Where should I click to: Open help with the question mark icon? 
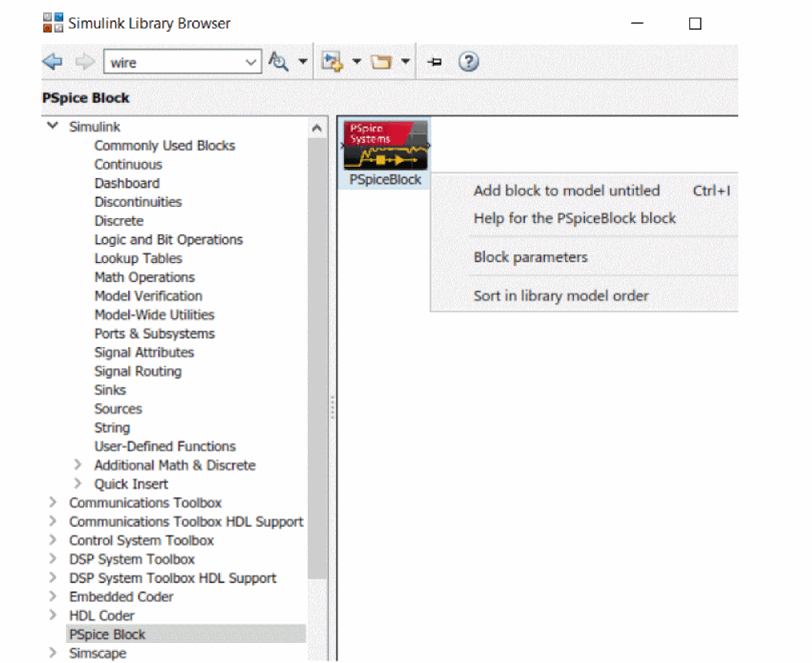pyautogui.click(x=469, y=62)
